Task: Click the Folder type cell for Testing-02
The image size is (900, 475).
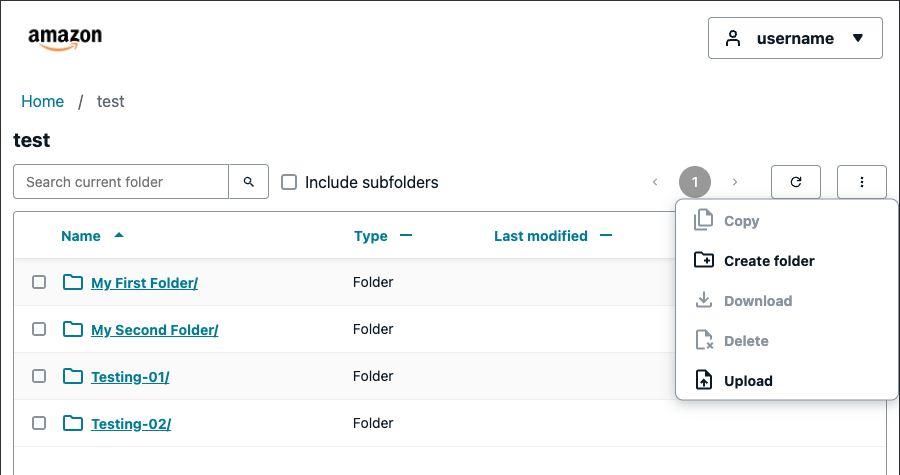Action: coord(373,423)
